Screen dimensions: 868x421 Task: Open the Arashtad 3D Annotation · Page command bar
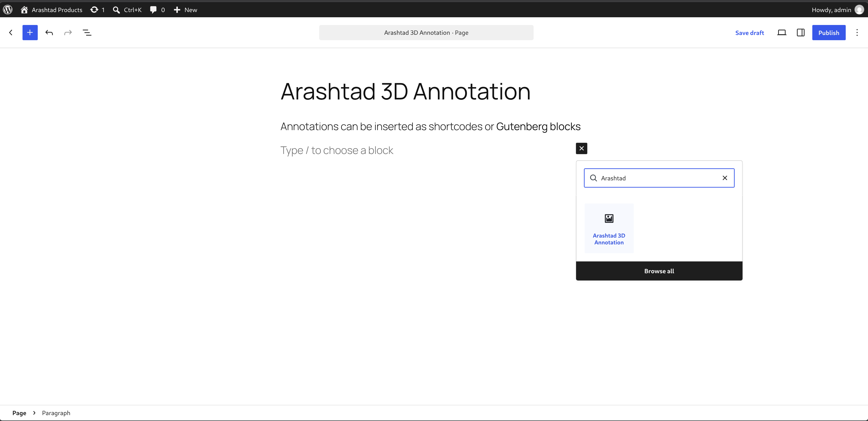426,33
